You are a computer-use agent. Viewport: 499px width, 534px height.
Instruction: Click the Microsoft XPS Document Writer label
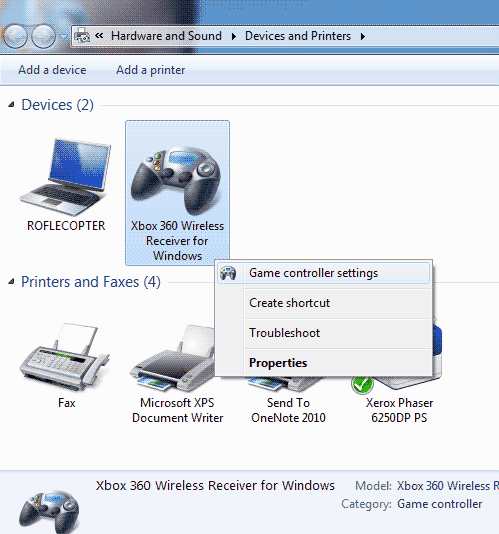(x=177, y=410)
